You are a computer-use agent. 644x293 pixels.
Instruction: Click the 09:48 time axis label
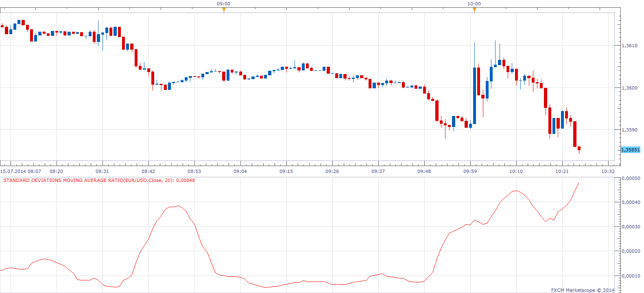424,171
